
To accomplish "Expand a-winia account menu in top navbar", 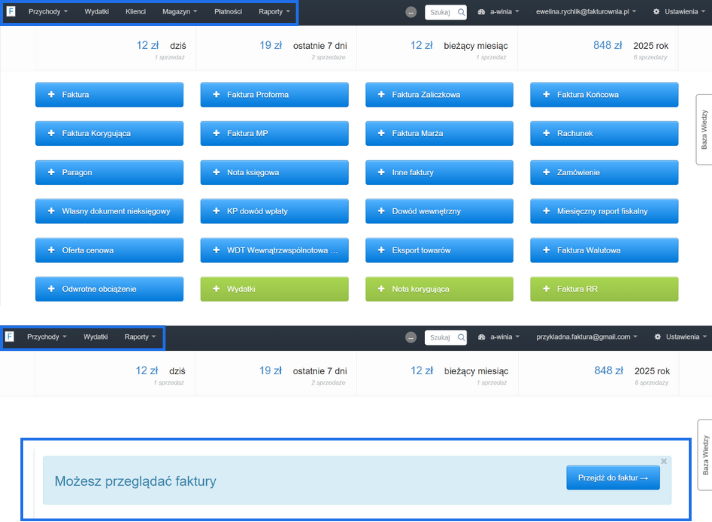I will 499,12.
